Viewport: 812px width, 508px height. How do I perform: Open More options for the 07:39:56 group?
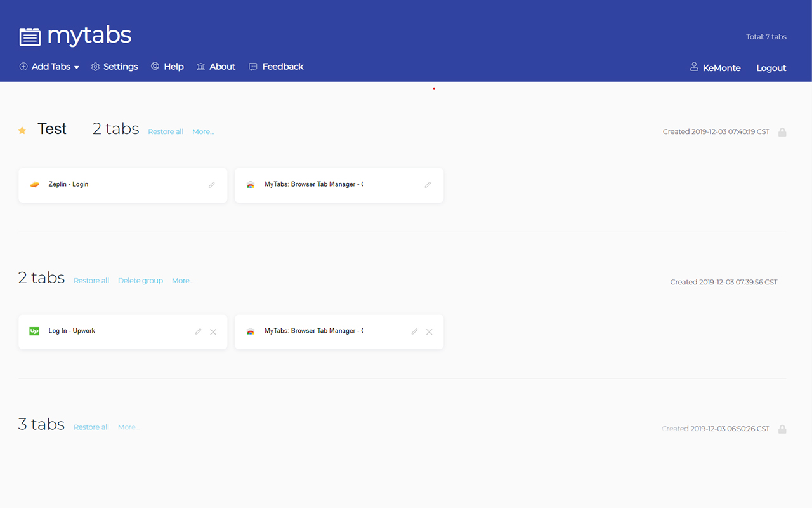183,281
